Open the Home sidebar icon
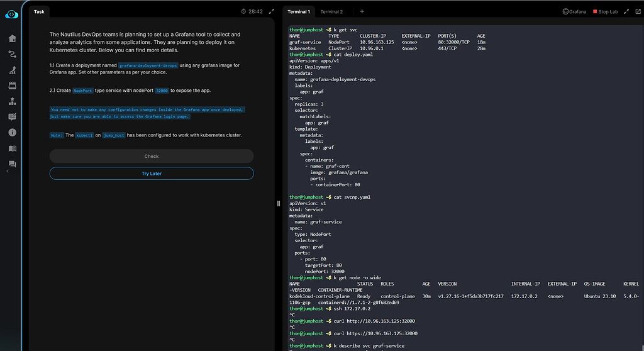Screen dimensions: 644x351 click(x=12, y=38)
